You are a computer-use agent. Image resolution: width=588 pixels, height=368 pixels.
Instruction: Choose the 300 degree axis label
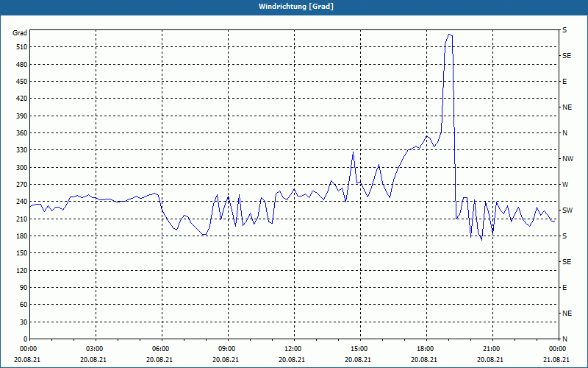[22, 168]
